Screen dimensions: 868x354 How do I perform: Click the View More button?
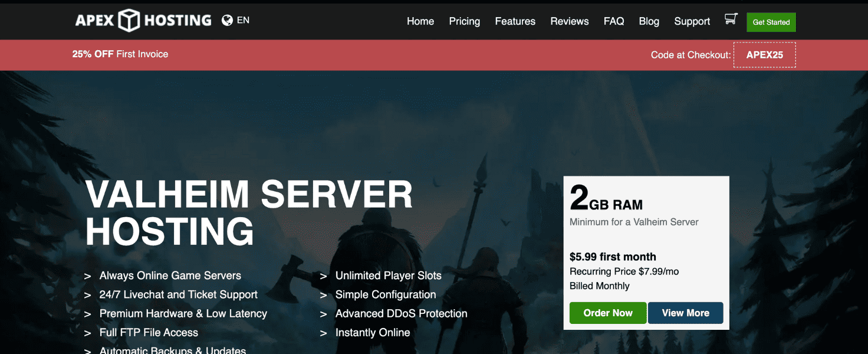point(685,313)
